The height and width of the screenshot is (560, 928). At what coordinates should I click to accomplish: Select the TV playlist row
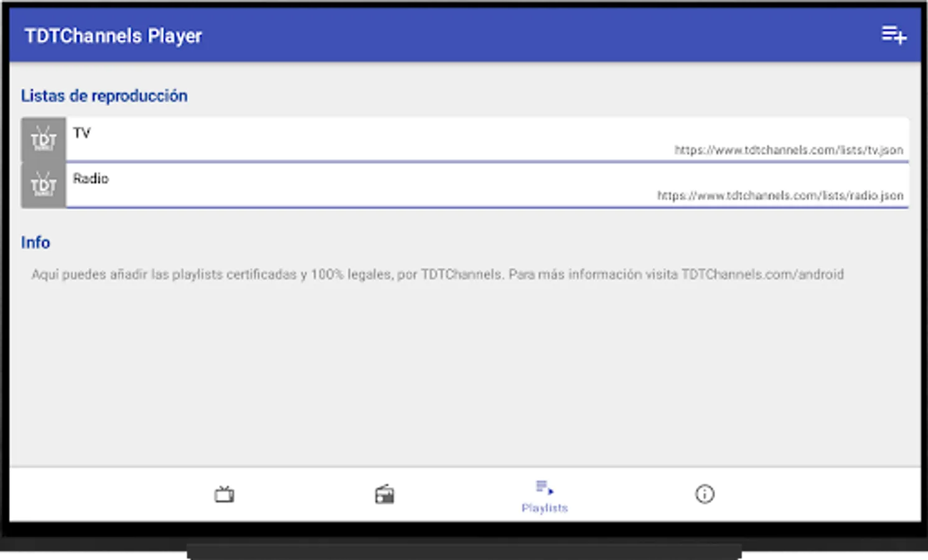pos(465,139)
